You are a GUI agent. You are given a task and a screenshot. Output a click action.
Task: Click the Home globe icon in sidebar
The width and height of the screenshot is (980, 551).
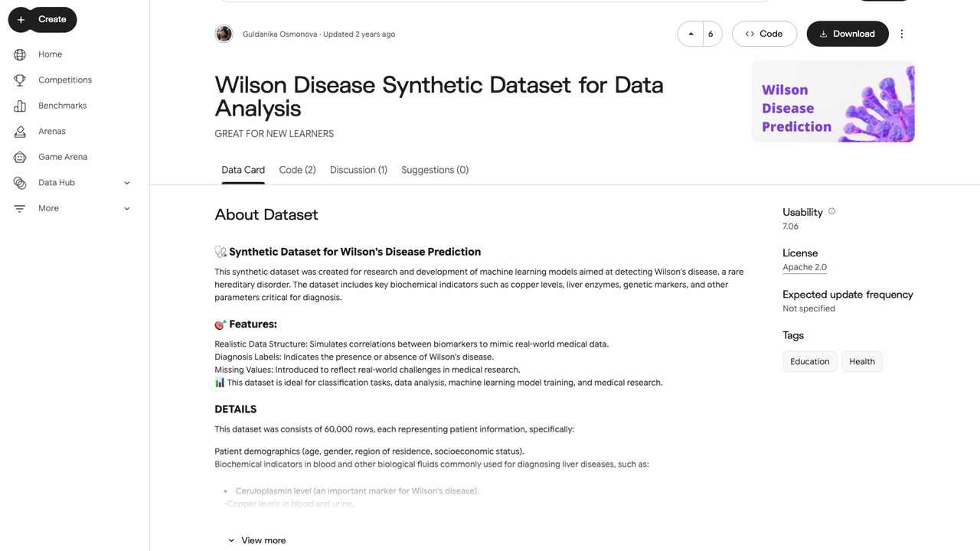[20, 54]
